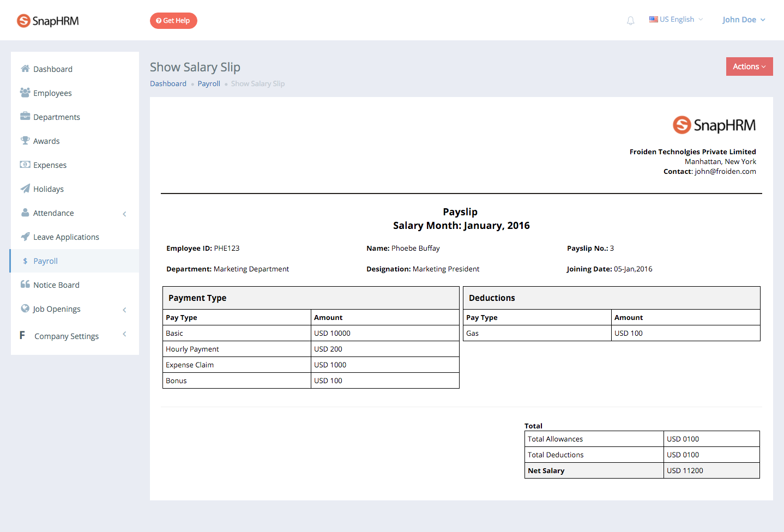Screen dimensions: 784x532
Task: Expand the Job Openings submenu arrow
Action: 124,310
